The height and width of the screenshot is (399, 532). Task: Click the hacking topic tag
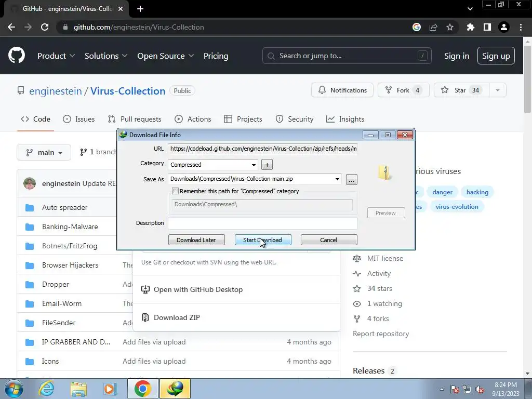[477, 192]
